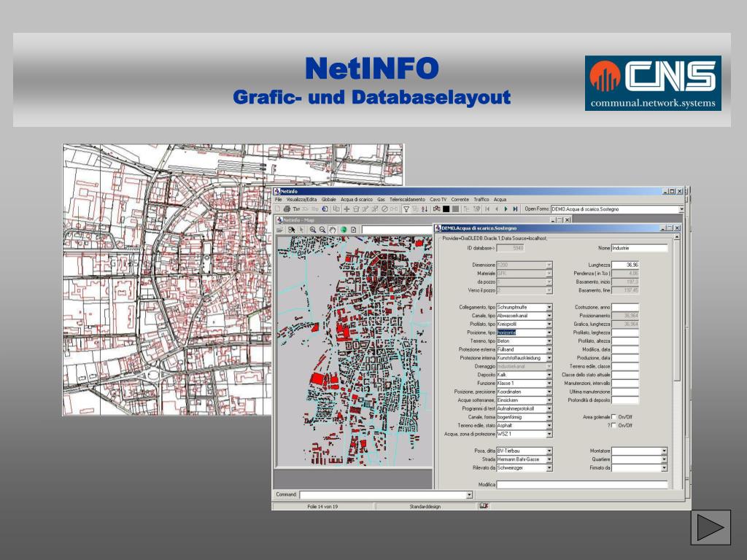Open the Acqua di scarico menu
Image resolution: width=747 pixels, height=560 pixels.
pos(357,200)
